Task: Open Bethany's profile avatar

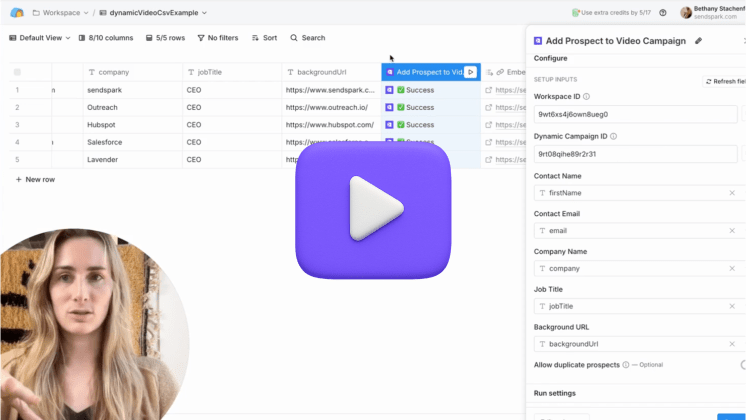Action: click(x=686, y=13)
